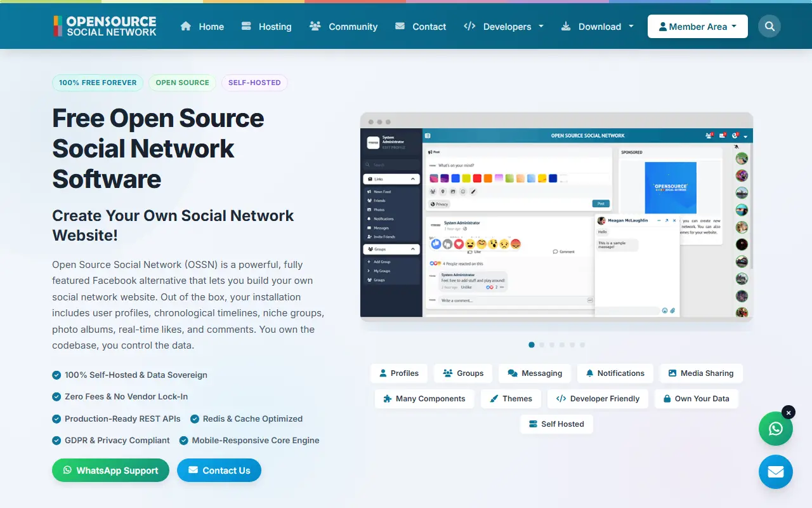Screen dimensions: 812x508
Task: Click the Opensource Social Network logo
Action: [105, 26]
